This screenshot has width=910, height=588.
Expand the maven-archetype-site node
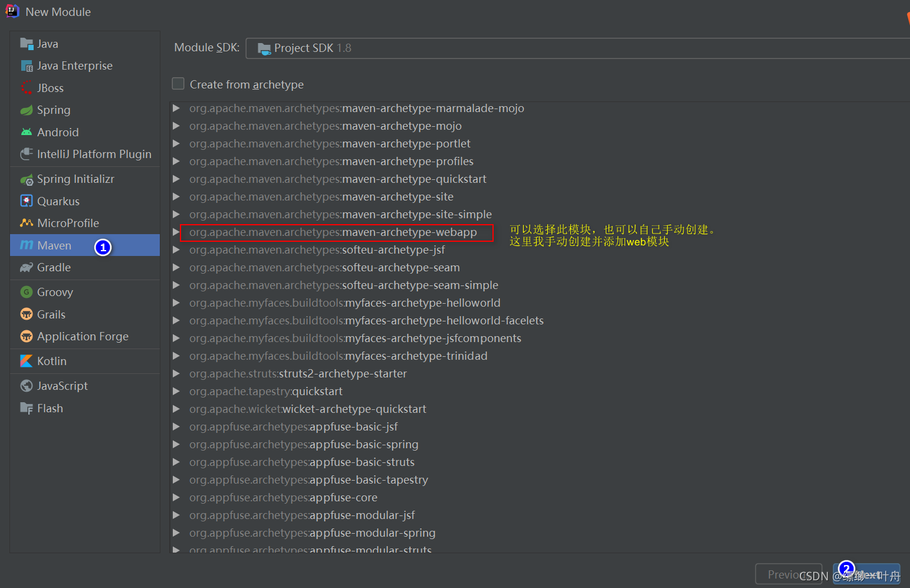coord(176,196)
